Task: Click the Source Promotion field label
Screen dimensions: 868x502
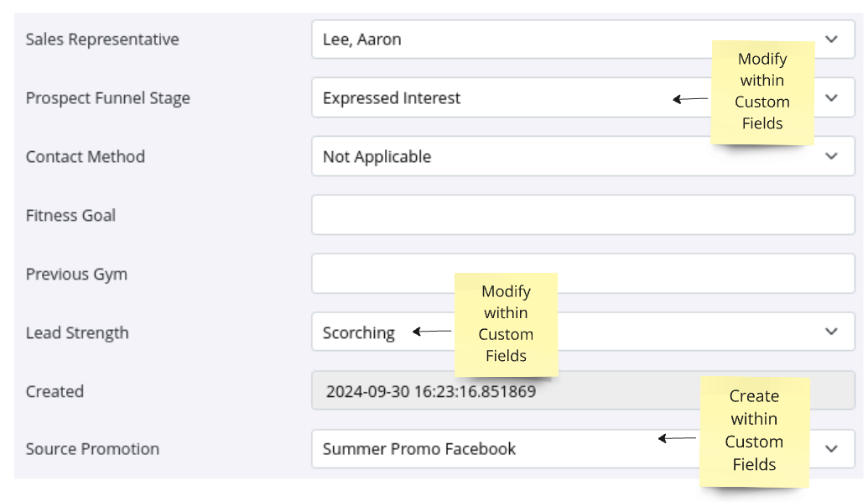Action: tap(92, 449)
